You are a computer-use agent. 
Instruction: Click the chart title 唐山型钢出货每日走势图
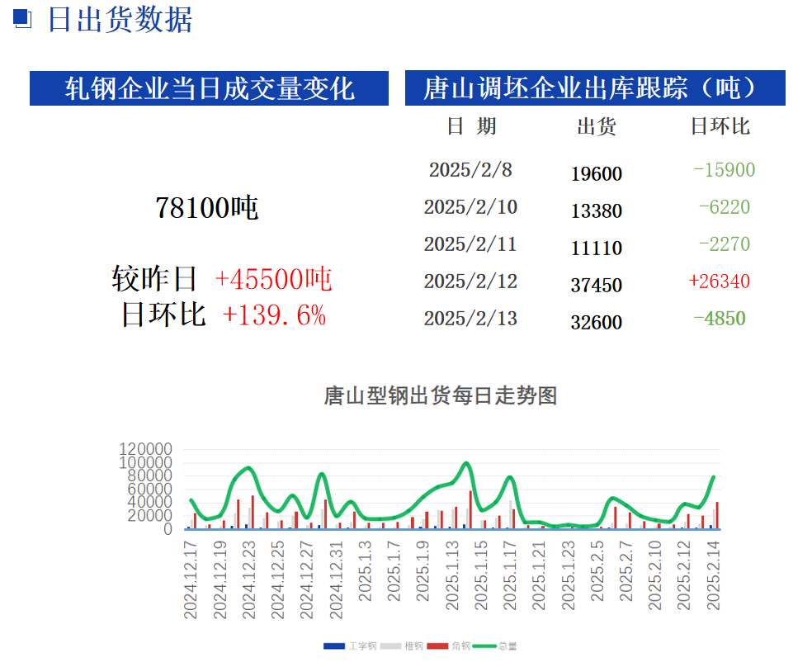(440, 395)
